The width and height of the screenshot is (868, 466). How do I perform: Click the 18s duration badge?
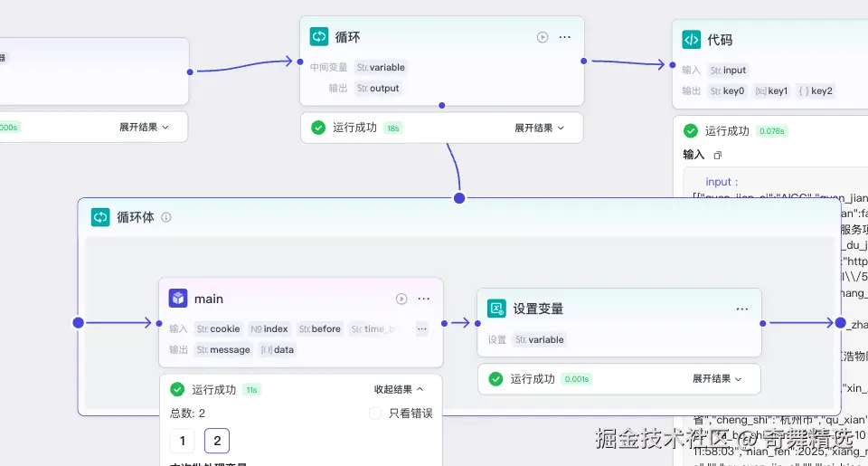pos(393,128)
